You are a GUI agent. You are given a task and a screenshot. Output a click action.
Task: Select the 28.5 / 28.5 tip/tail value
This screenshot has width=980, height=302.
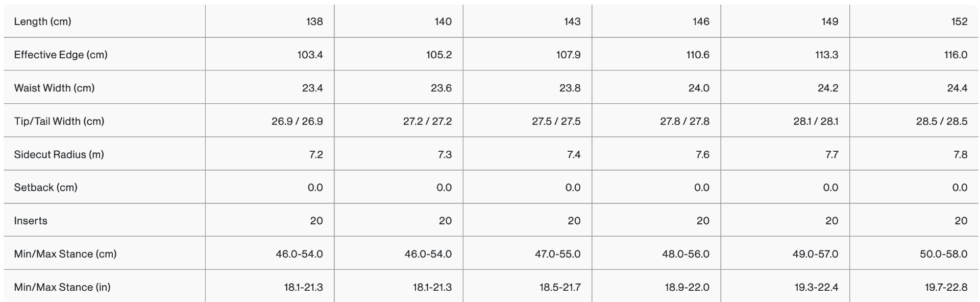[941, 121]
